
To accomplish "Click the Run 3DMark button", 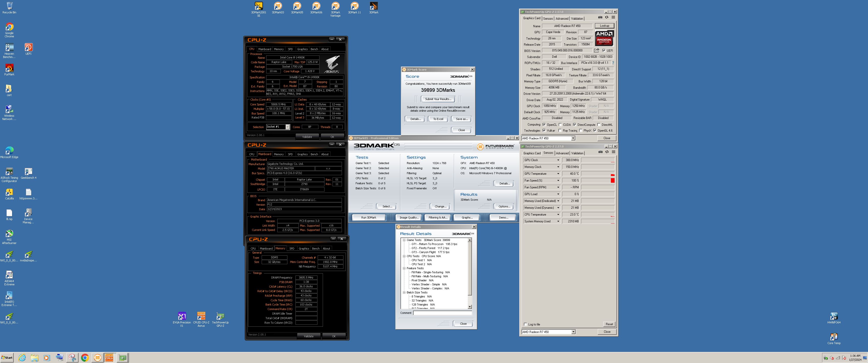I will point(369,218).
